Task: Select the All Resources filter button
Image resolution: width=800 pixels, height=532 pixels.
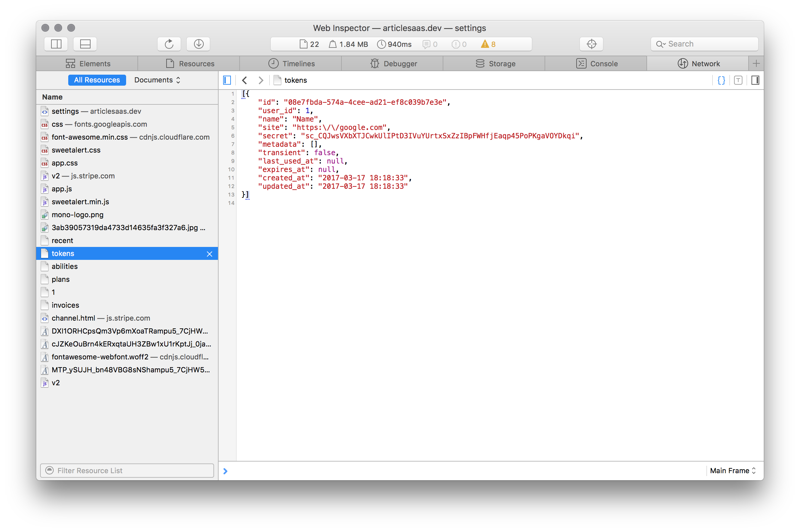Action: pos(97,80)
